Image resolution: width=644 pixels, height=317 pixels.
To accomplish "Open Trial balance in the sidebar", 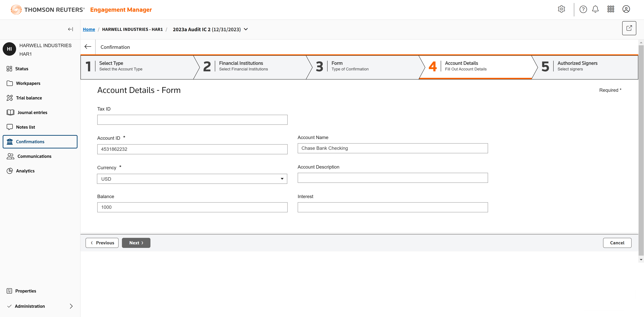I will tap(29, 98).
